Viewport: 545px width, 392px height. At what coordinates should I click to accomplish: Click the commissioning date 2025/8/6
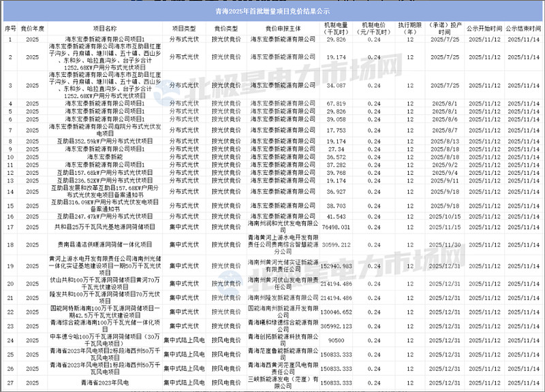click(x=445, y=119)
